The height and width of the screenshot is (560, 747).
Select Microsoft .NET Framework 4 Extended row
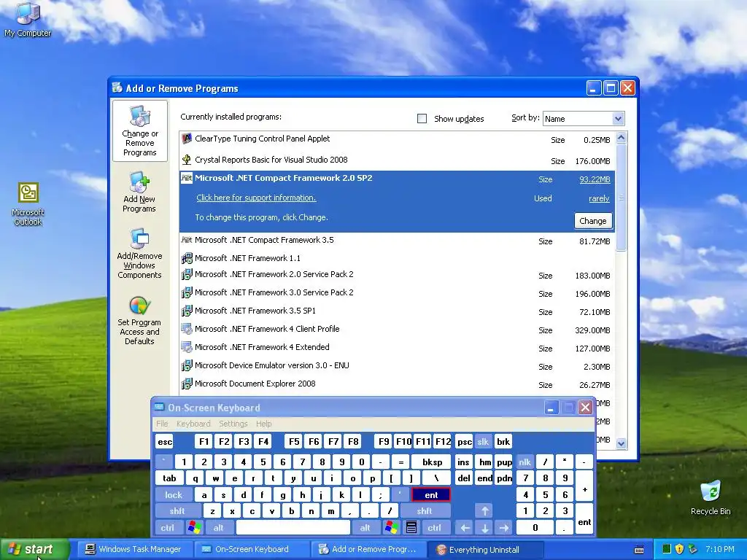[x=397, y=348]
